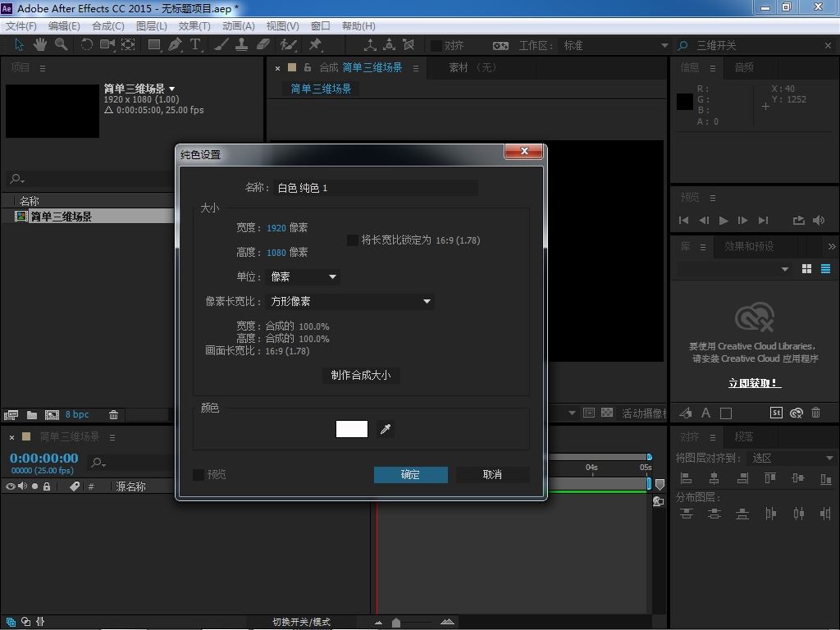The height and width of the screenshot is (630, 840).
Task: Select the Rotation tool
Action: click(x=86, y=44)
